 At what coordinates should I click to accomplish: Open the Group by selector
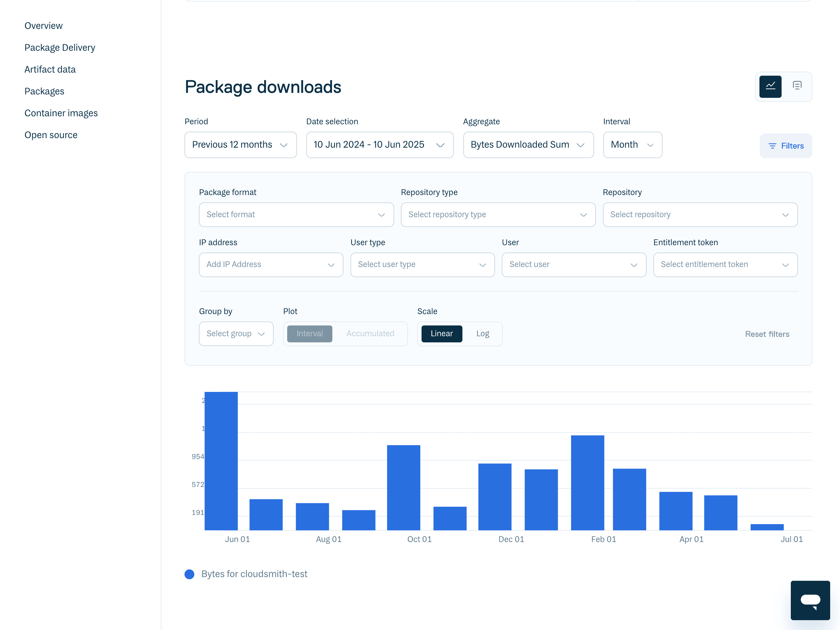[x=236, y=334]
